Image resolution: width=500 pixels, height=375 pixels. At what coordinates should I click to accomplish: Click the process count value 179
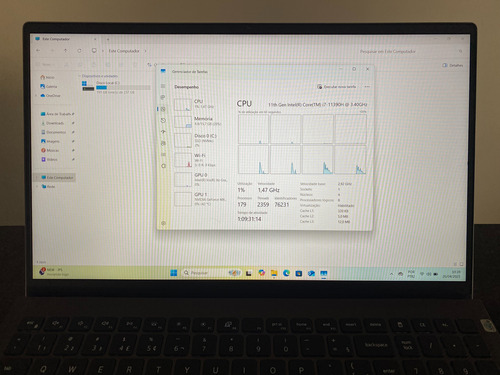pos(242,204)
